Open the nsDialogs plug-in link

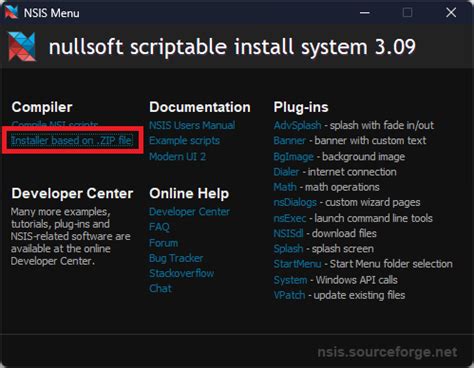point(295,202)
